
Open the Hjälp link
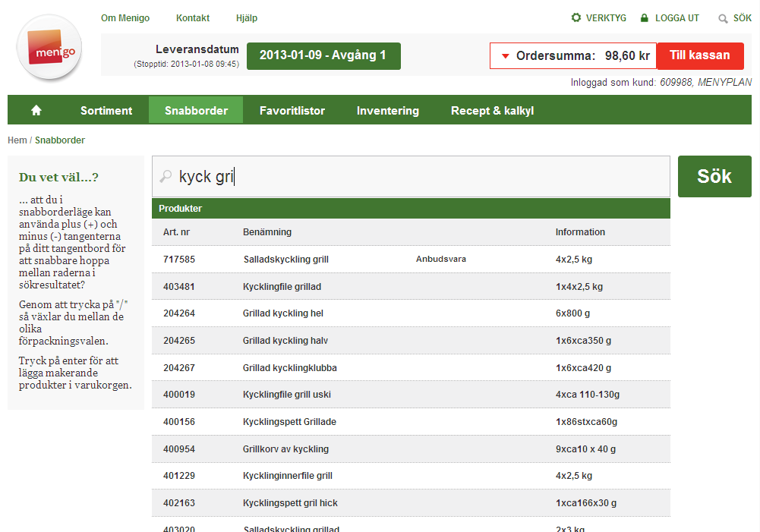[247, 18]
